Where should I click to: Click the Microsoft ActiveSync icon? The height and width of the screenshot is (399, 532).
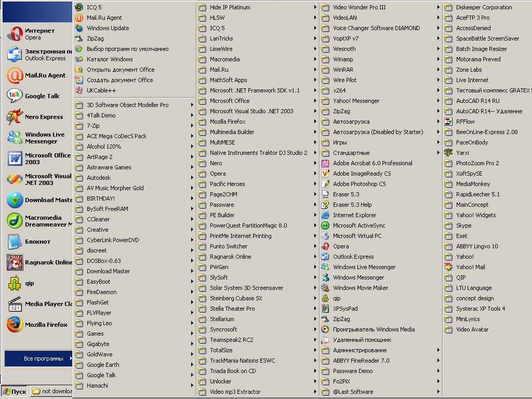[325, 225]
